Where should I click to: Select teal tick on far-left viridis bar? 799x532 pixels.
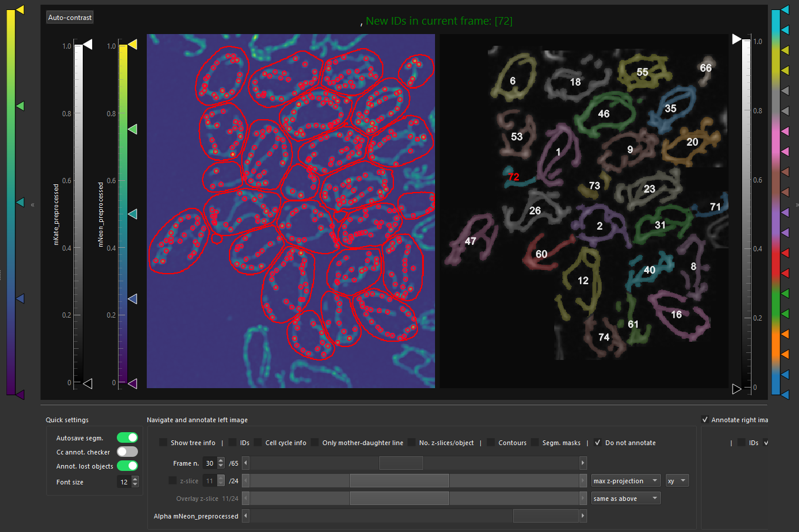tap(19, 202)
